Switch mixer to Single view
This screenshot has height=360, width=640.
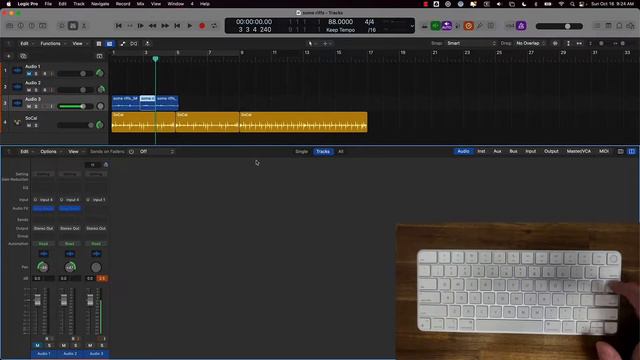302,151
